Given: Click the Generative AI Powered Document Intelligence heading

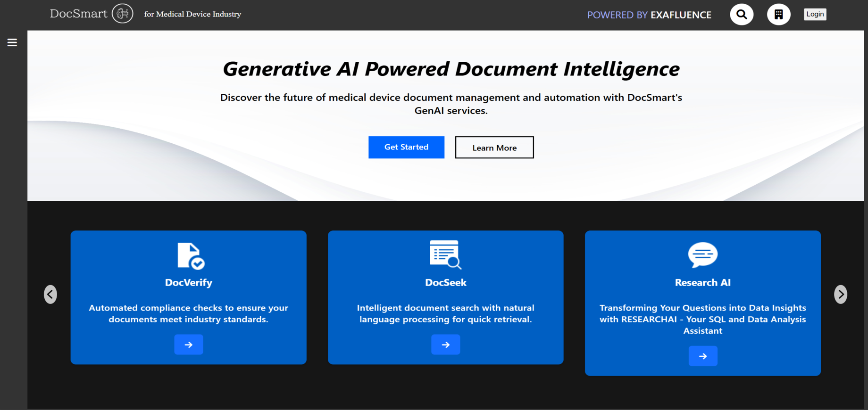Looking at the screenshot, I should click(x=451, y=69).
